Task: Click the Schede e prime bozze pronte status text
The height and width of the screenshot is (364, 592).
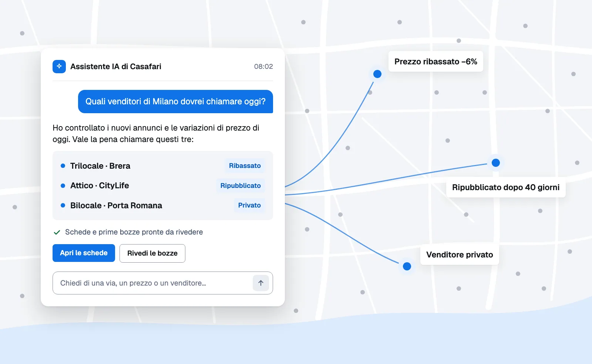Action: [x=134, y=232]
